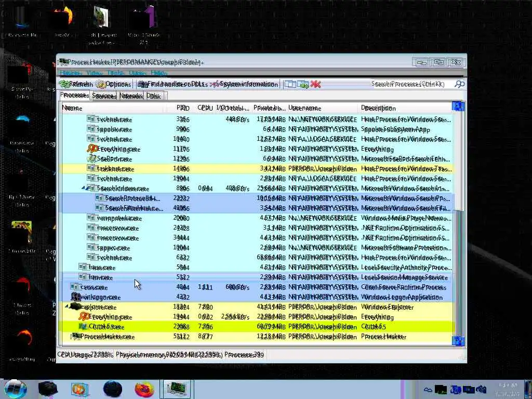This screenshot has width=532, height=399.
Task: Open the Users menu
Action: click(137, 73)
